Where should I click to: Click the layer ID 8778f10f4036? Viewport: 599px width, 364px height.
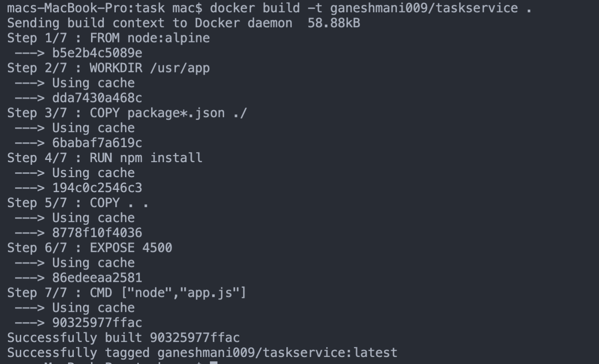coord(97,233)
